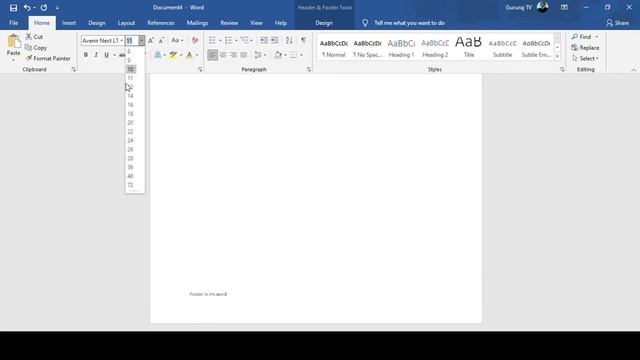Click the Copy command
The height and width of the screenshot is (360, 640).
[36, 48]
